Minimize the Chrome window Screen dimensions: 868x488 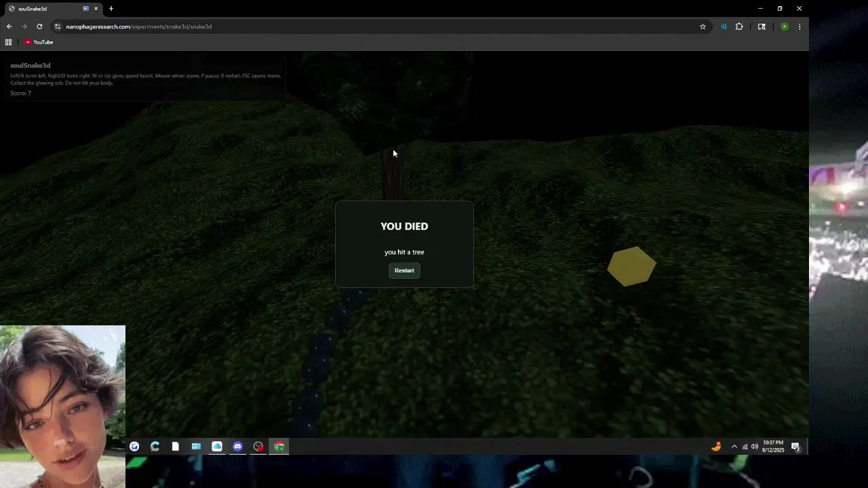(x=760, y=9)
